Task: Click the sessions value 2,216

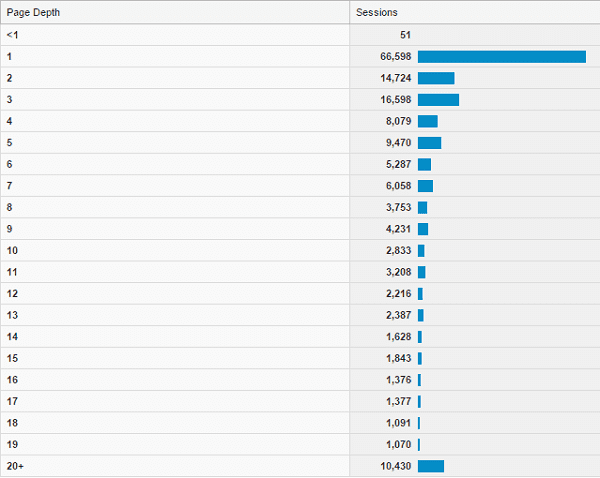Action: coord(398,294)
